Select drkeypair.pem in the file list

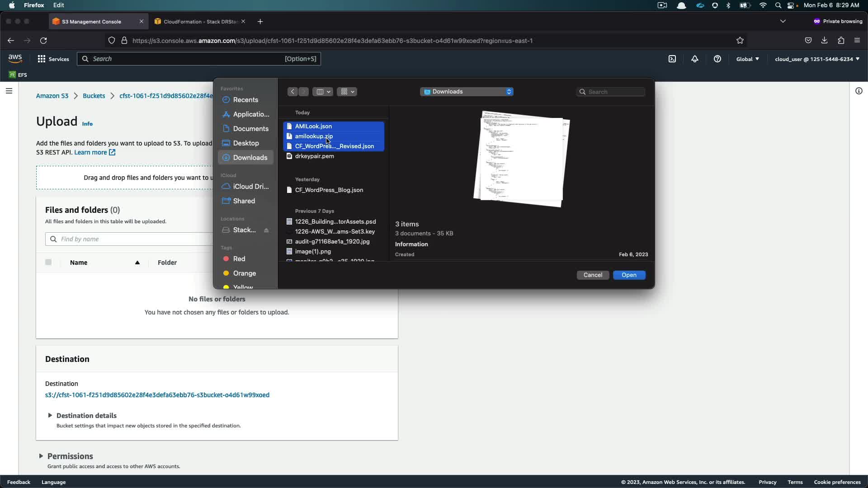click(314, 156)
